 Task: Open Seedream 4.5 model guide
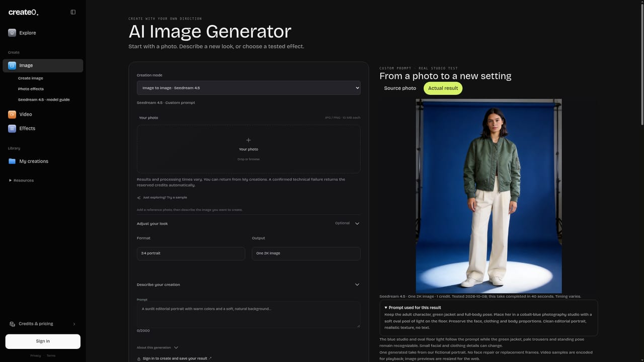click(x=44, y=100)
